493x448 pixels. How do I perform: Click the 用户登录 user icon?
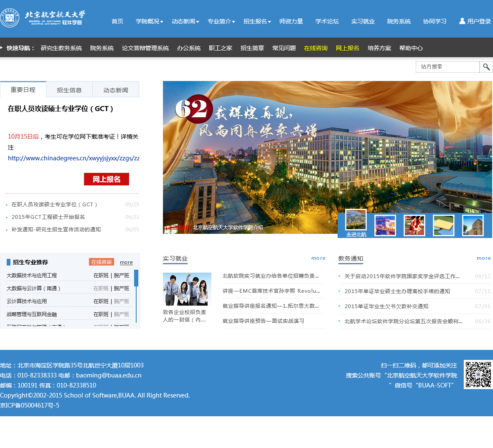[x=462, y=21]
